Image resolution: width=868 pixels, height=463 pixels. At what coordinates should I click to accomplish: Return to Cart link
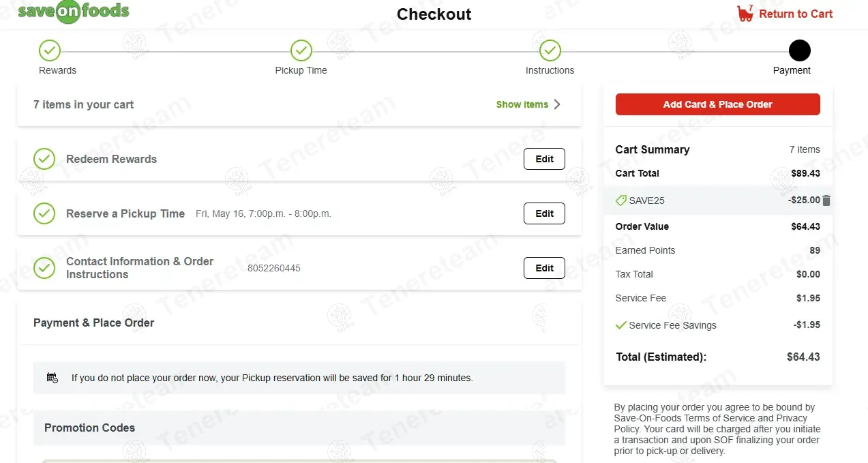point(795,14)
